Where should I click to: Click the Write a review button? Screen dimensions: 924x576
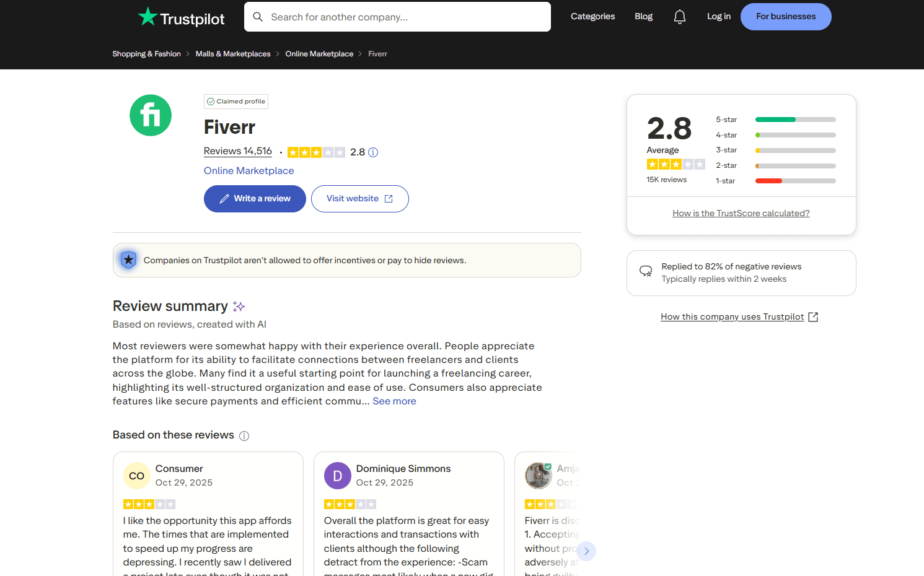point(255,199)
